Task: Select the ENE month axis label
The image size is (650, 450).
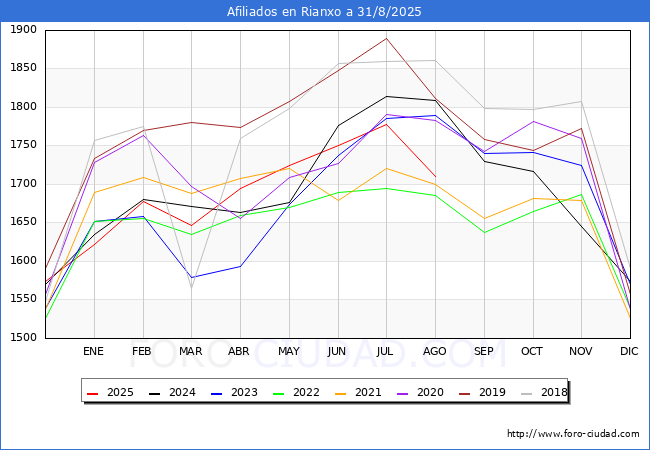Action: (93, 351)
